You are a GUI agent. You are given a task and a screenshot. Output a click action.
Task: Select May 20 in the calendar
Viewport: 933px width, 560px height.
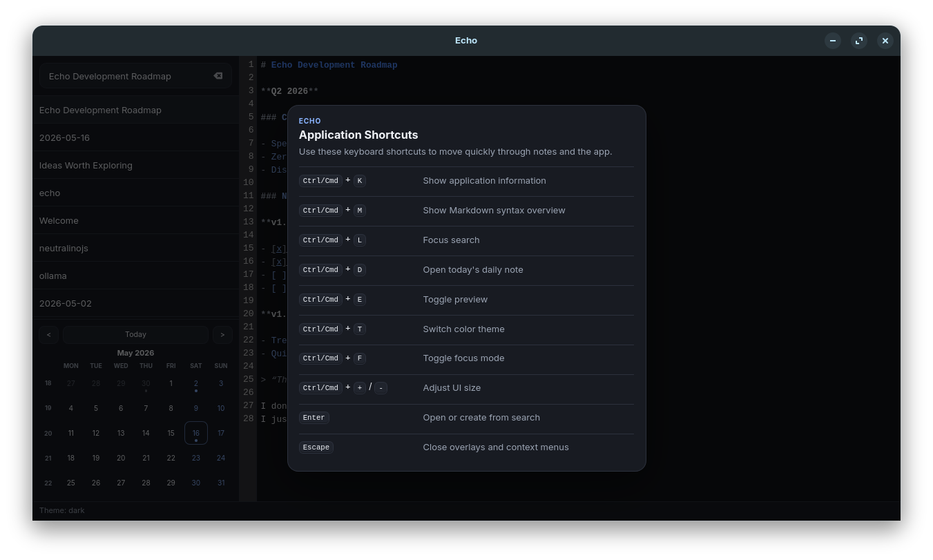click(121, 458)
